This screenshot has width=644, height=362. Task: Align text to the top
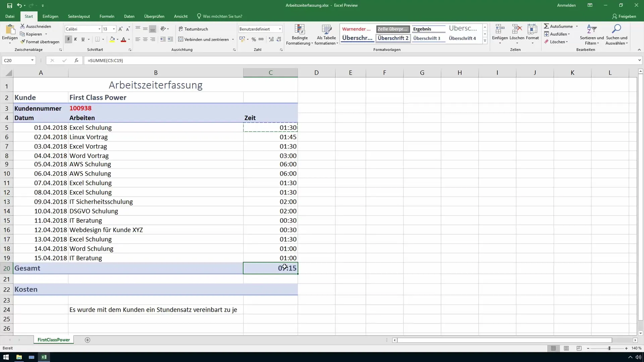click(x=138, y=29)
